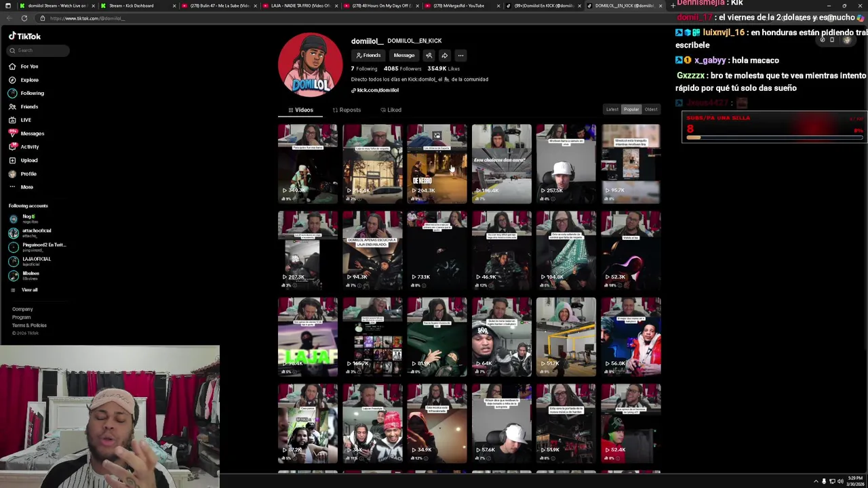
Task: Open the video with 94.3K views
Action: tap(372, 250)
